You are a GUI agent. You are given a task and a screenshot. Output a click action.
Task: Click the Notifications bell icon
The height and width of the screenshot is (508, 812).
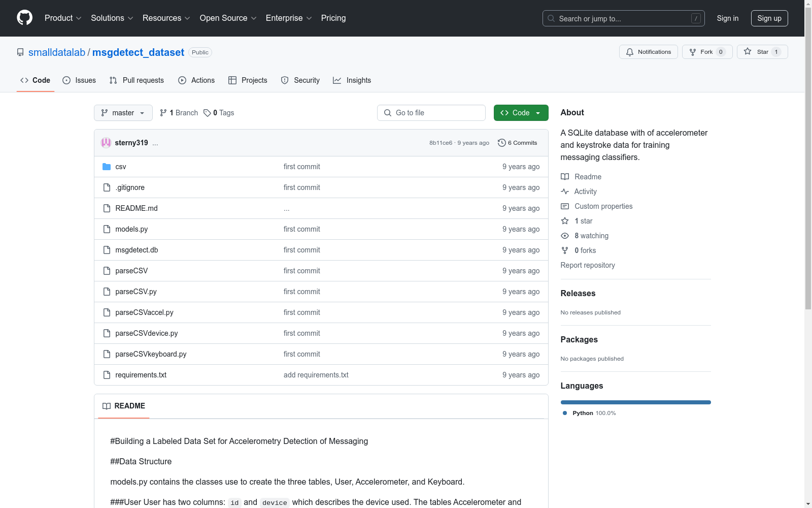coord(630,52)
